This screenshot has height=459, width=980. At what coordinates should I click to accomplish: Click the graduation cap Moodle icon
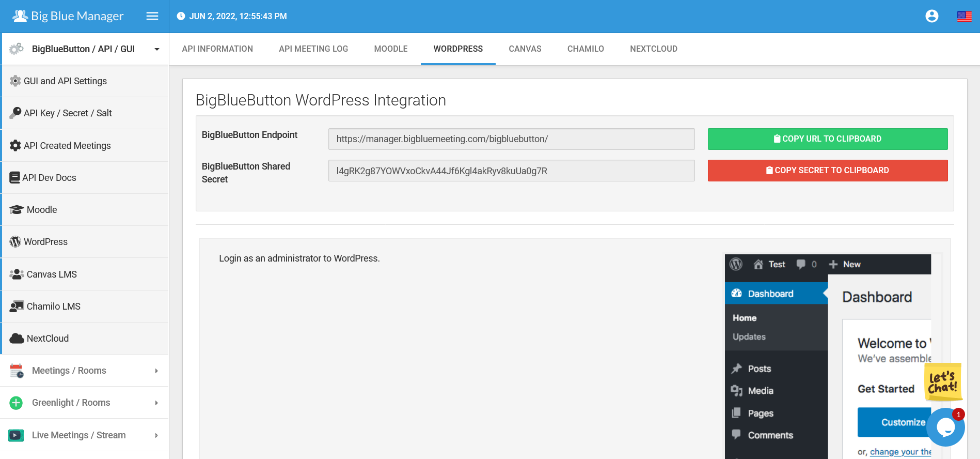click(17, 209)
